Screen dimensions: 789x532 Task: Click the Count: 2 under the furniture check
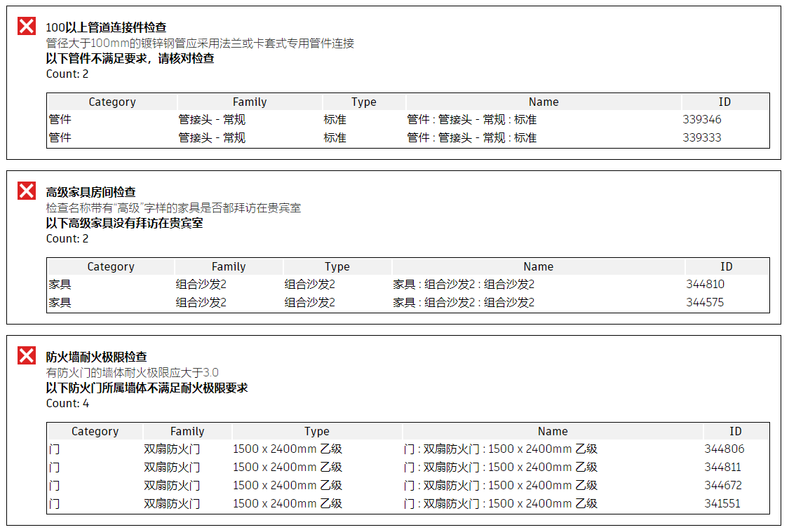click(67, 238)
